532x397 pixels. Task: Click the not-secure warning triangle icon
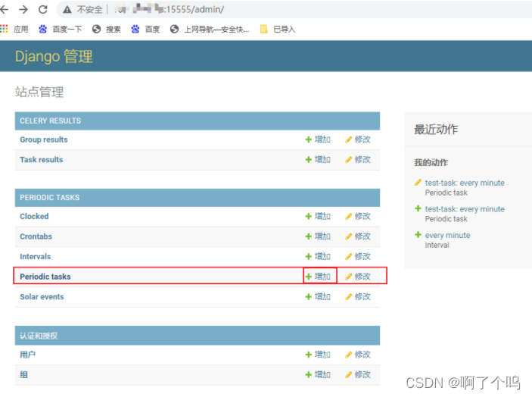point(67,10)
